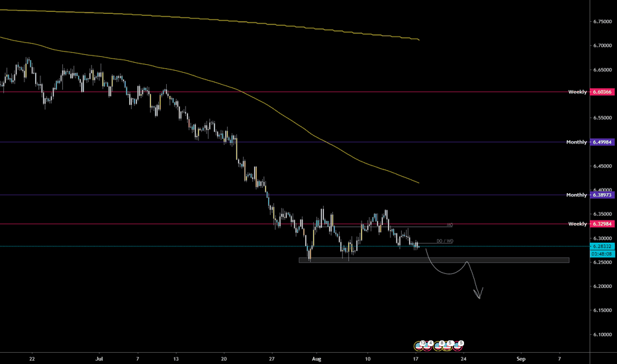
Task: Click the 17 date on time axis
Action: [416, 359]
